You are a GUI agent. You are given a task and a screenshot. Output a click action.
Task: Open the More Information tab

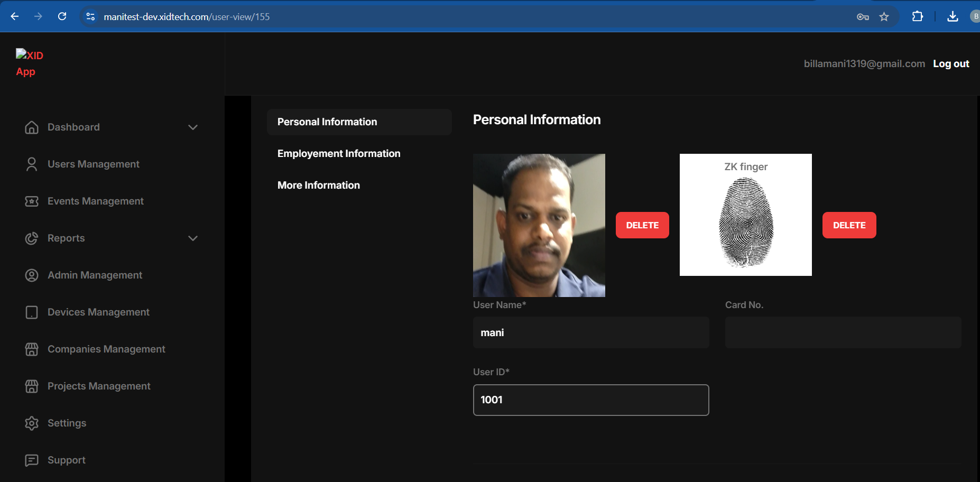click(319, 186)
